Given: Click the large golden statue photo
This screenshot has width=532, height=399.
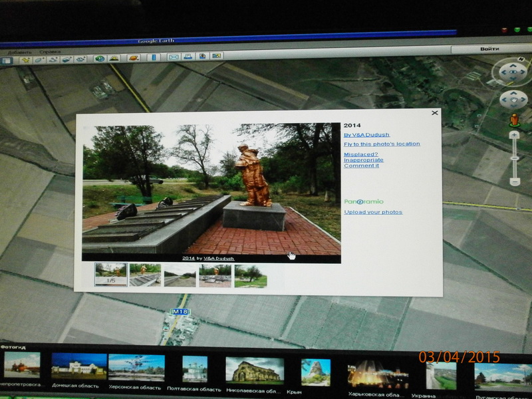Looking at the screenshot, I should click(211, 189).
